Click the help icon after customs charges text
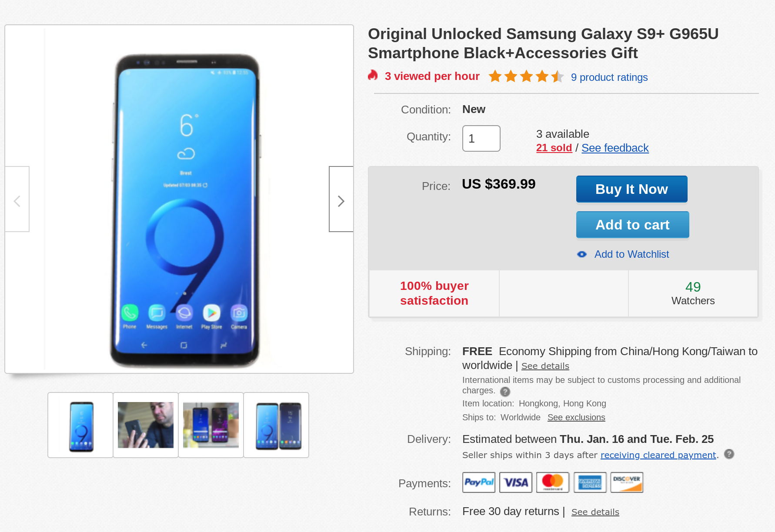775x532 pixels. point(505,392)
